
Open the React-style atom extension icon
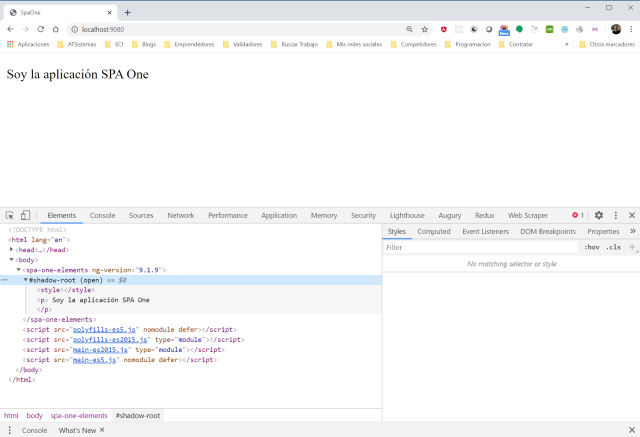click(564, 29)
